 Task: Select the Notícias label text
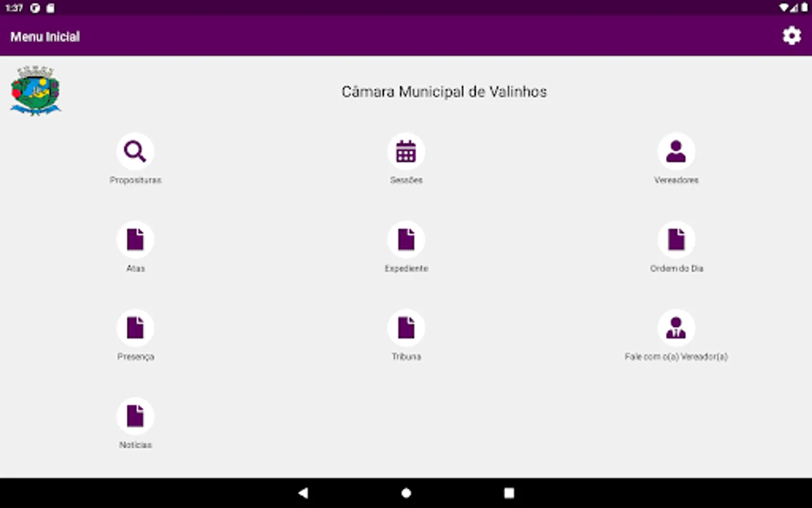tap(135, 445)
